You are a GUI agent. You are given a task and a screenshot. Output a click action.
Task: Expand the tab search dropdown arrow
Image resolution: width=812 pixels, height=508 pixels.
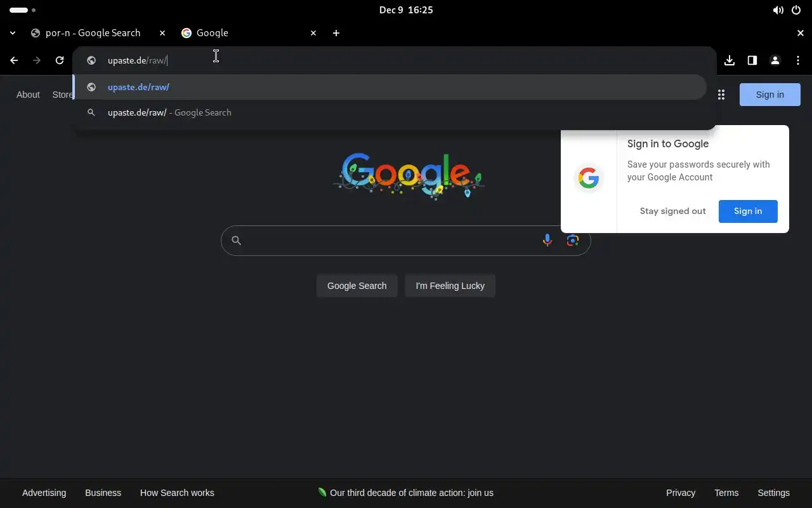point(13,33)
